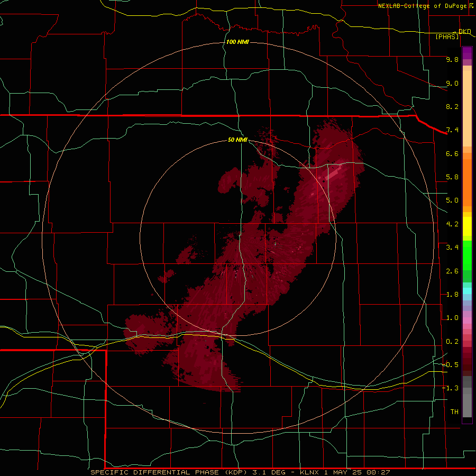Click the 5.8 value on the color scale
This screenshot has height=476, width=476.
tap(452, 177)
